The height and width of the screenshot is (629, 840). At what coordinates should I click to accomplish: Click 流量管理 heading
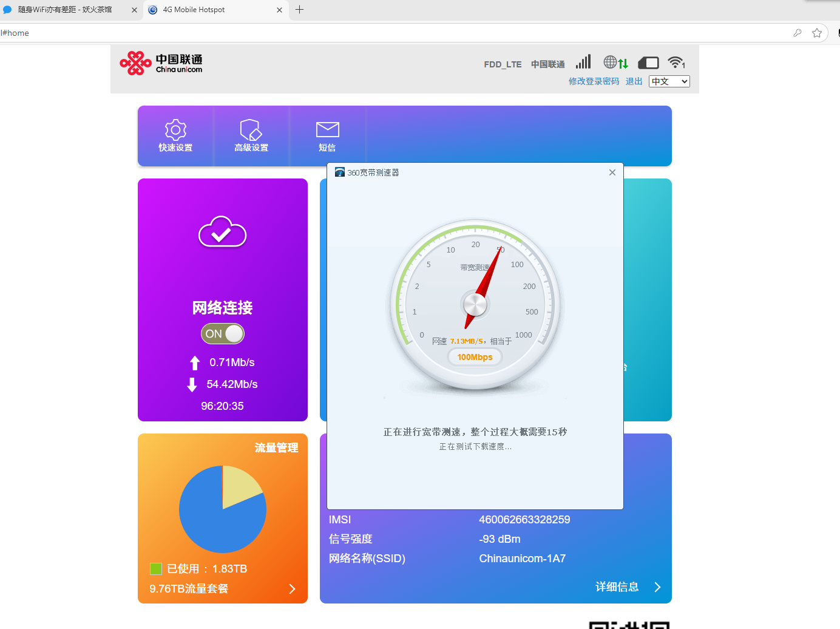276,447
